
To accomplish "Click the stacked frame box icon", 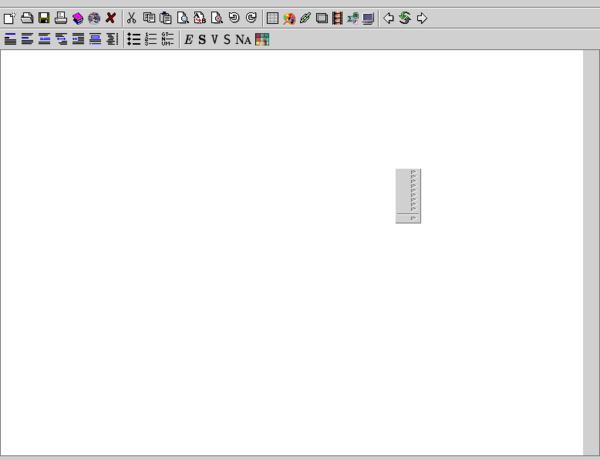I will click(x=321, y=18).
